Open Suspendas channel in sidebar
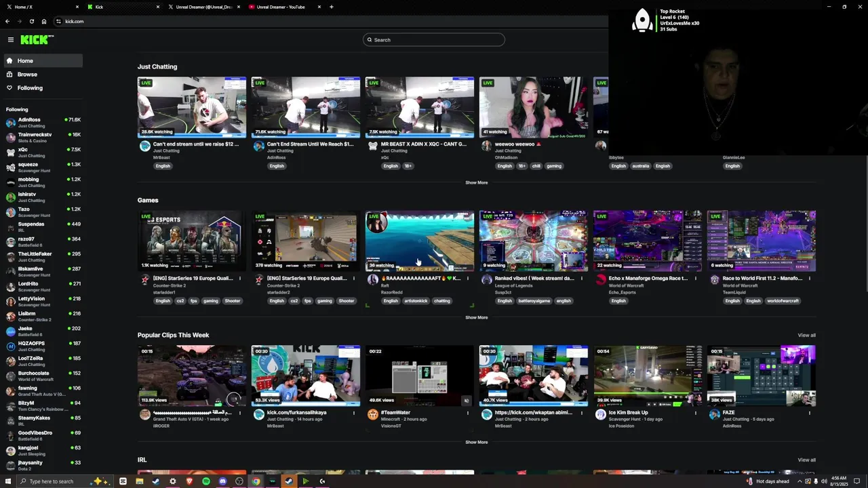The height and width of the screenshot is (488, 868). coord(43,227)
